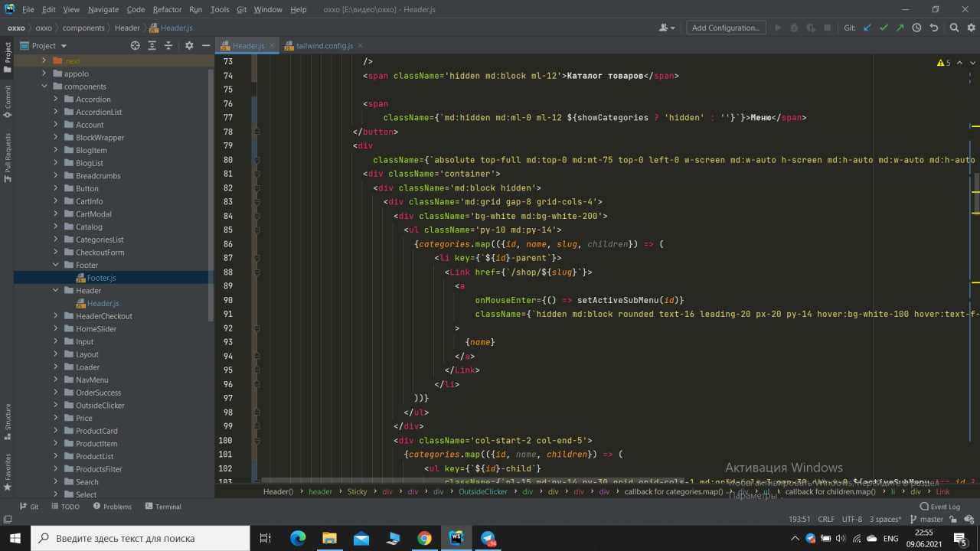
Task: Toggle the Structure tool window
Action: pos(8,420)
